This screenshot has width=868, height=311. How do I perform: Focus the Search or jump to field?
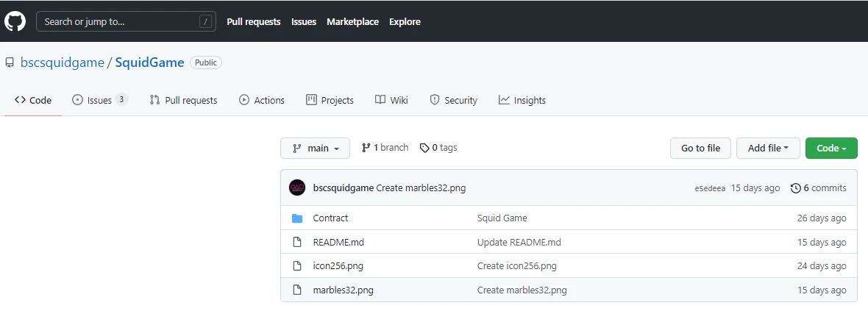127,21
